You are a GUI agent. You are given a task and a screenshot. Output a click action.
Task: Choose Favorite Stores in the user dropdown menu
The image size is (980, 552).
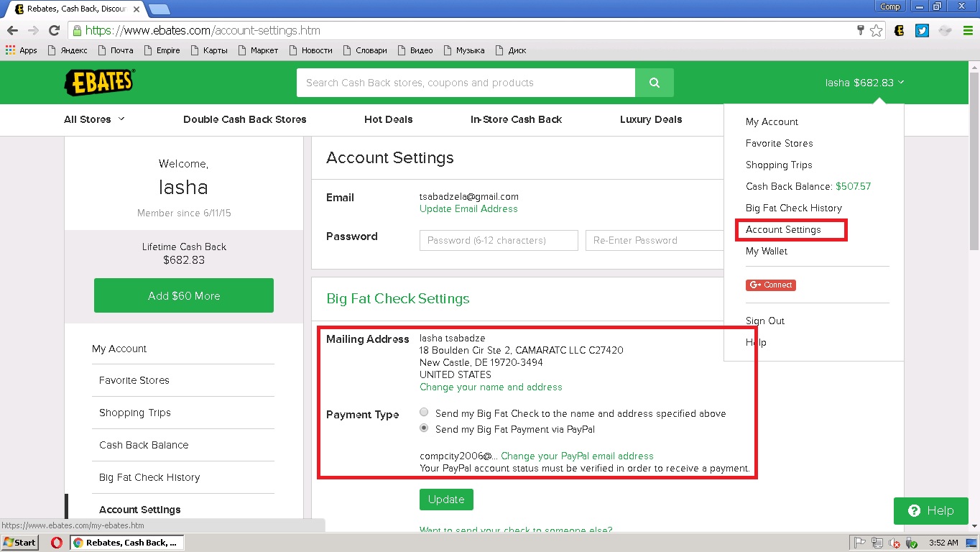(x=780, y=144)
